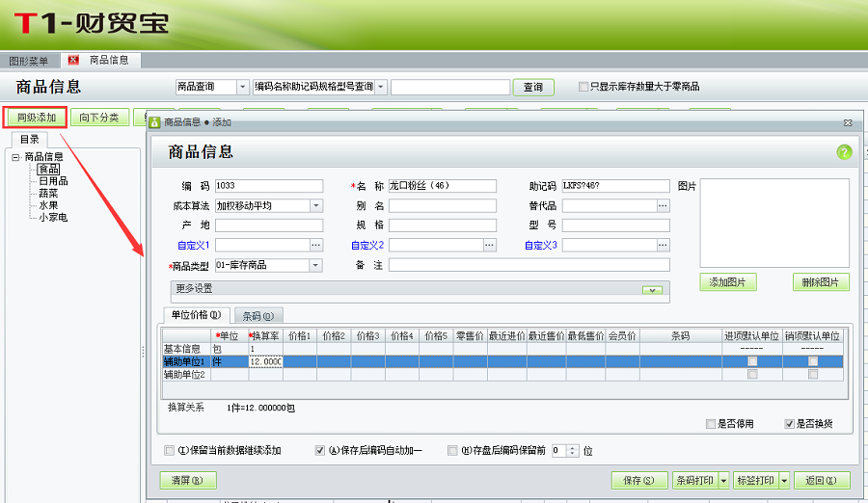This screenshot has height=503, width=868.
Task: Close the 商品信息 添加 dialog
Action: (848, 122)
